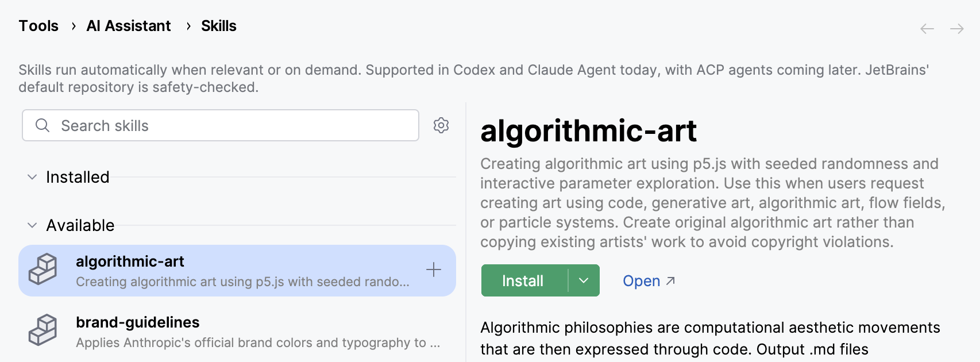Click the magnifier icon in search box
The image size is (980, 362).
pyautogui.click(x=43, y=125)
